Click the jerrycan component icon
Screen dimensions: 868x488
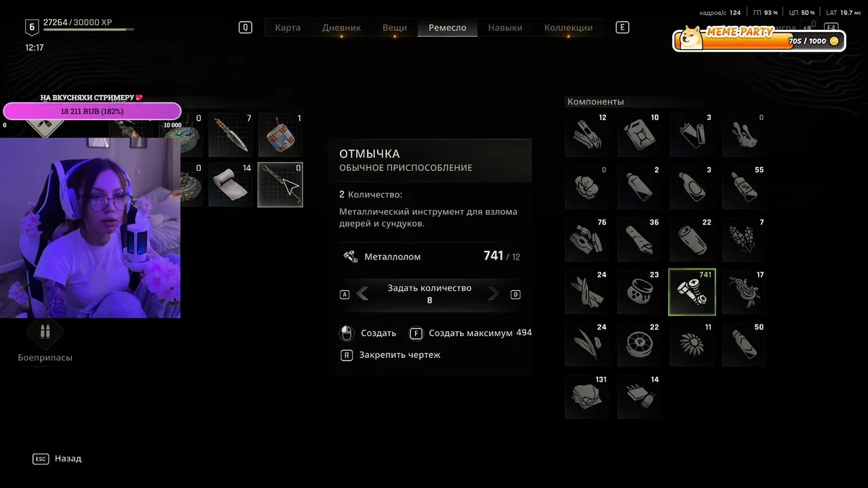(639, 134)
